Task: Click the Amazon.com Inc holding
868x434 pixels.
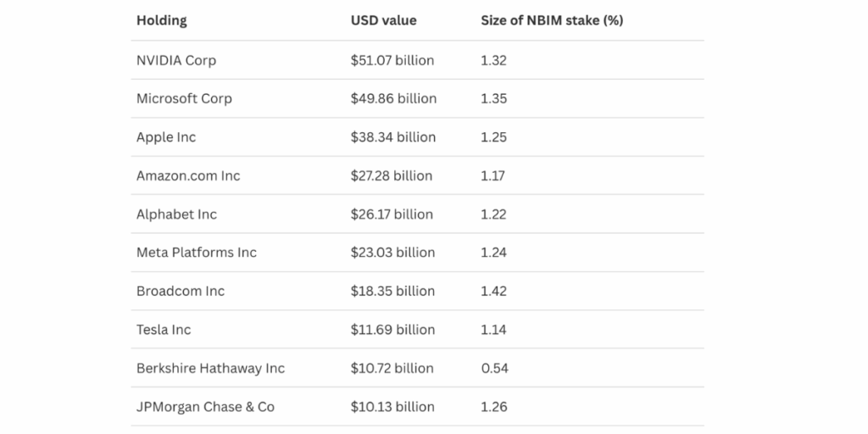Action: click(x=188, y=175)
